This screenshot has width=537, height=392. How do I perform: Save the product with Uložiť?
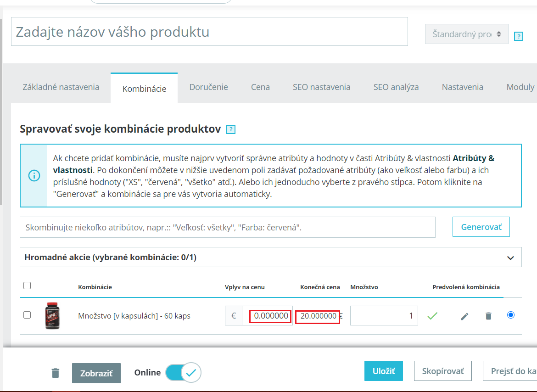384,371
